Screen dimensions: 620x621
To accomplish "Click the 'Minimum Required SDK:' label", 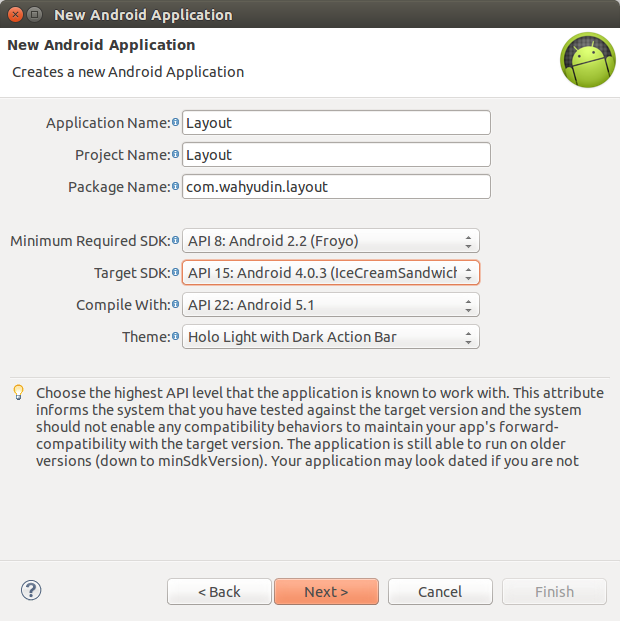I will pos(90,241).
